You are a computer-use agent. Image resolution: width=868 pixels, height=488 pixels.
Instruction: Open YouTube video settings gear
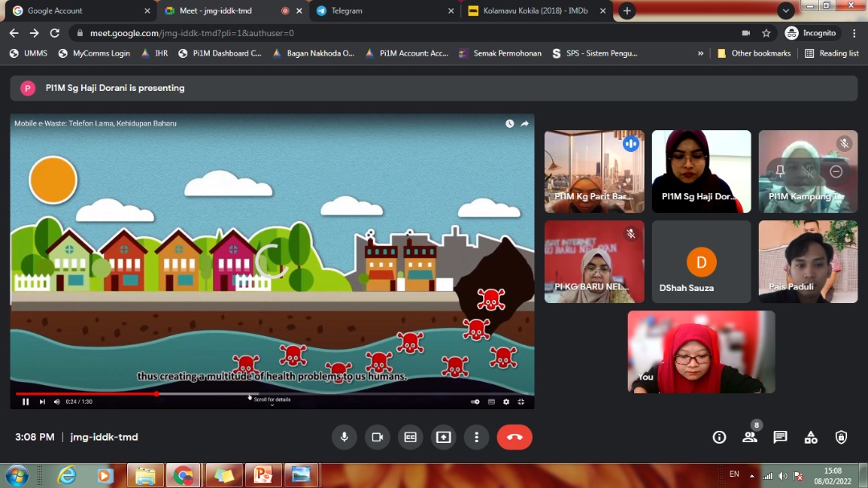pos(506,402)
